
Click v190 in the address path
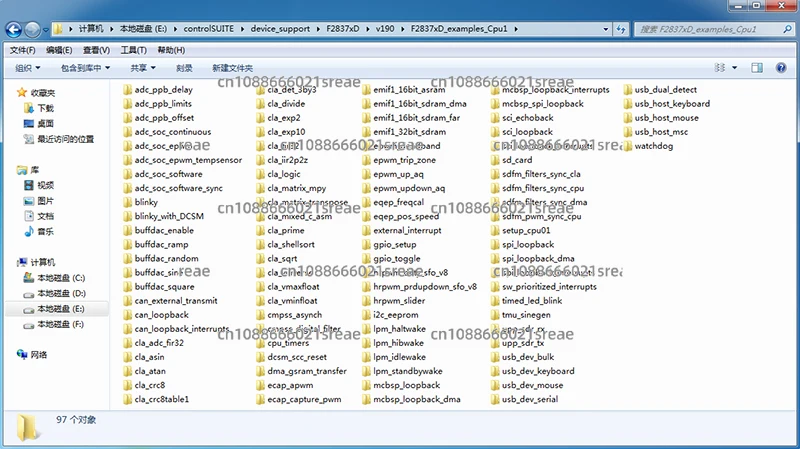(x=385, y=29)
